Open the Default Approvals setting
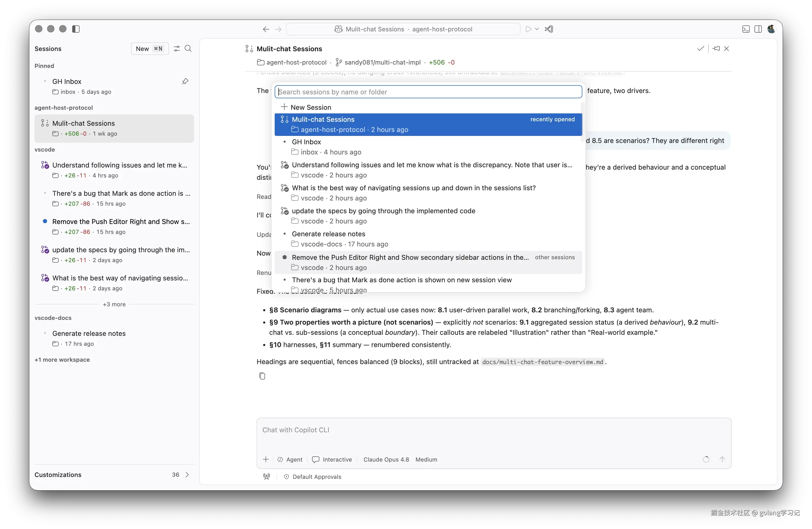Viewport: 812px width, 529px height. (x=313, y=477)
